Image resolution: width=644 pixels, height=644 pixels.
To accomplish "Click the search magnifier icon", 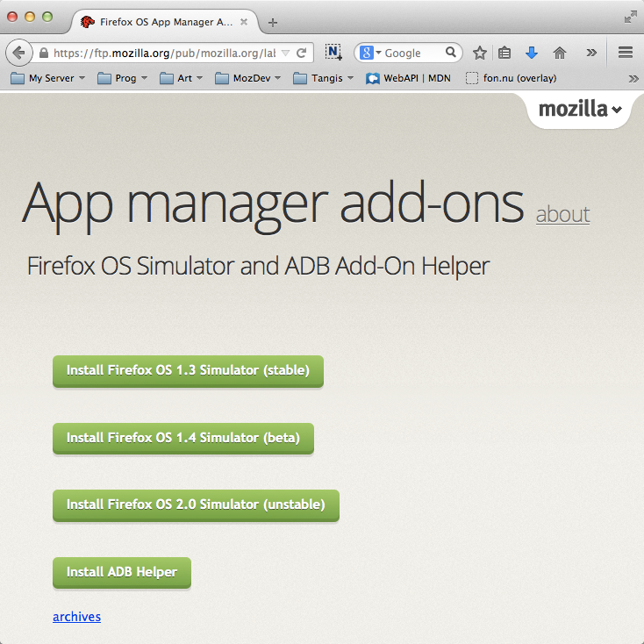I will pos(451,52).
